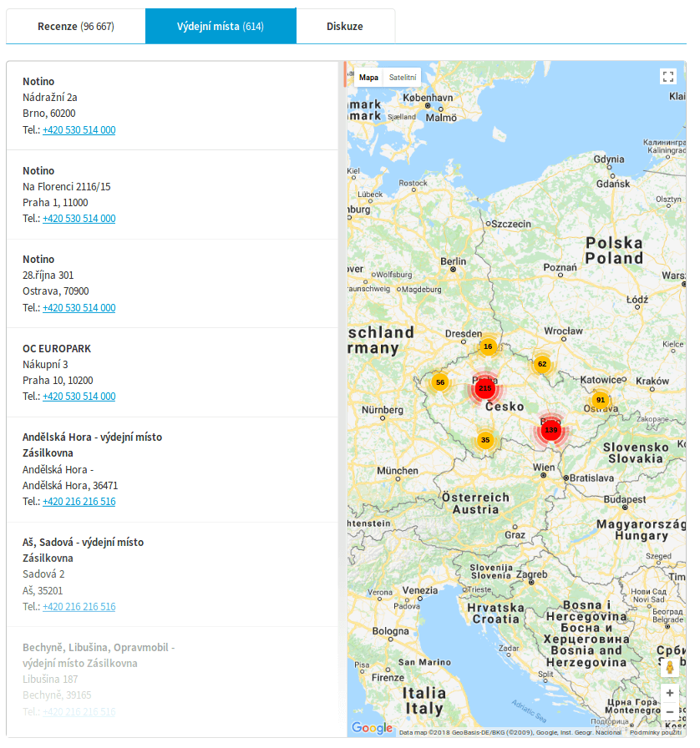Switch map to Mapa view
700x748 pixels.
[x=368, y=78]
